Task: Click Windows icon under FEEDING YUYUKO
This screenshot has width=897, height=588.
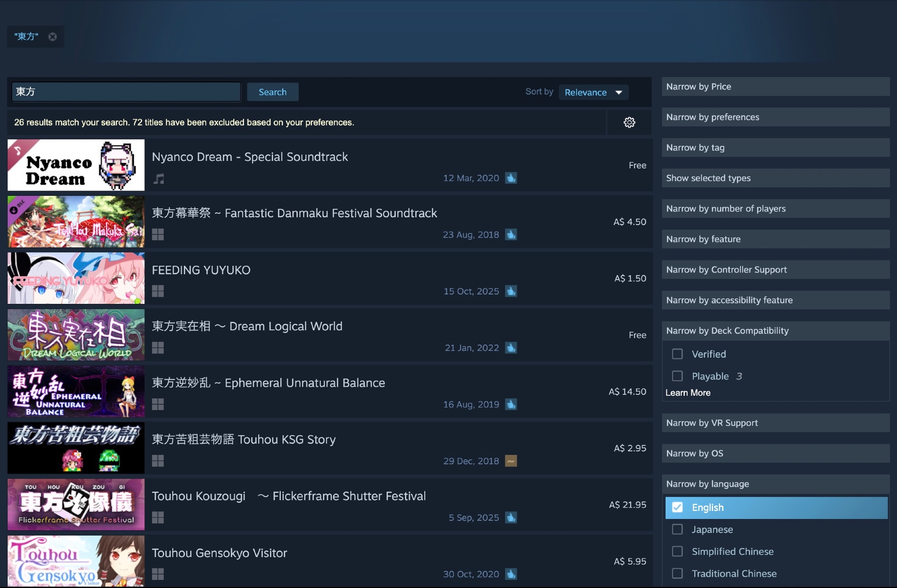Action: pyautogui.click(x=158, y=291)
